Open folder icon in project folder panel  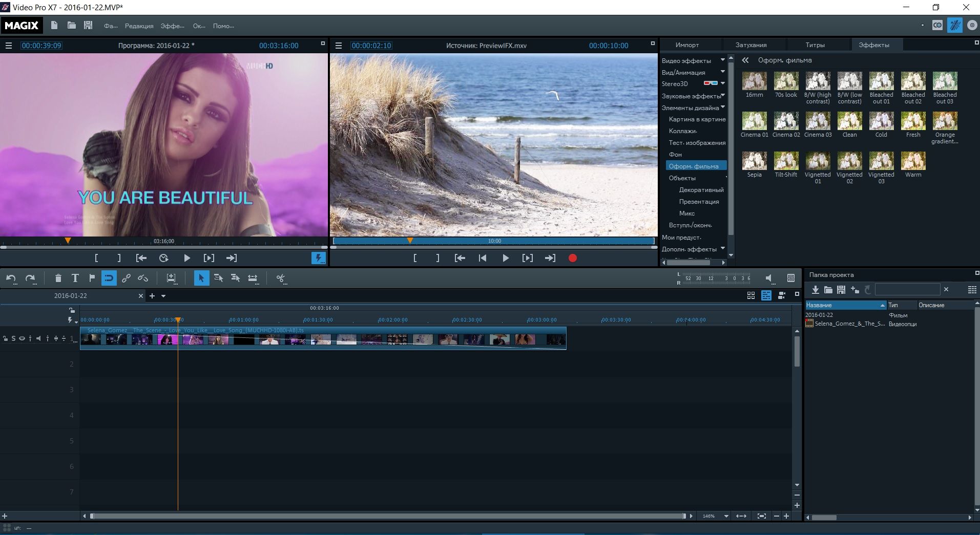pyautogui.click(x=828, y=290)
